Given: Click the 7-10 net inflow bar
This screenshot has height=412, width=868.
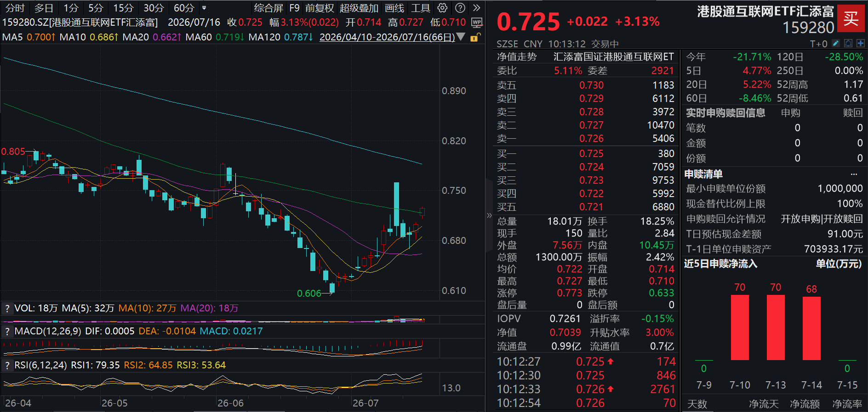Looking at the screenshot, I should click(740, 327).
